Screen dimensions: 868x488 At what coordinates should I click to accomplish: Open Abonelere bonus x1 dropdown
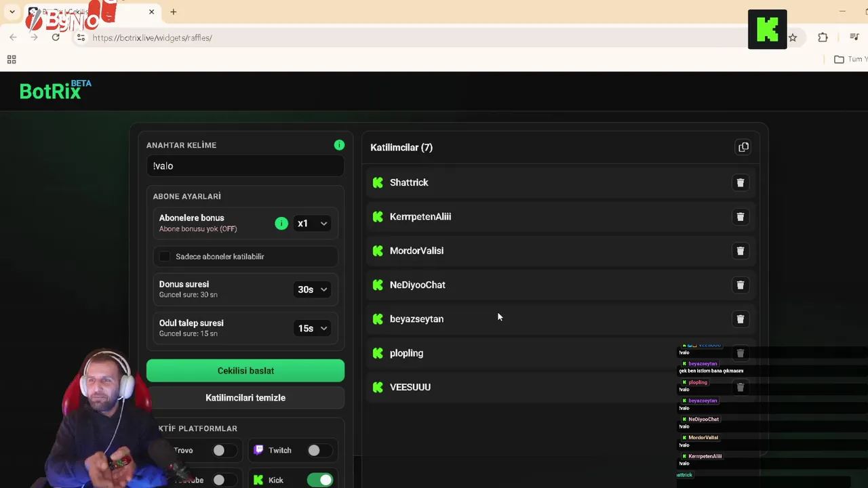(x=312, y=223)
